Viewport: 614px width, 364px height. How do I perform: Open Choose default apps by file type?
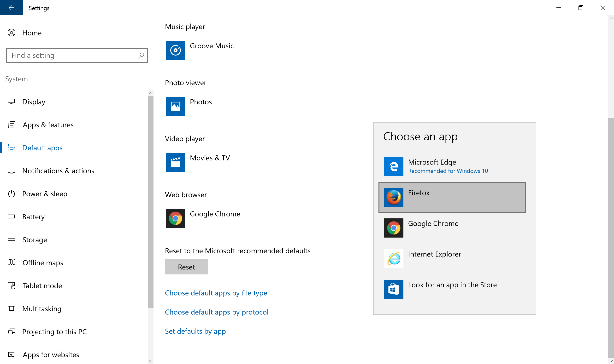[216, 293]
